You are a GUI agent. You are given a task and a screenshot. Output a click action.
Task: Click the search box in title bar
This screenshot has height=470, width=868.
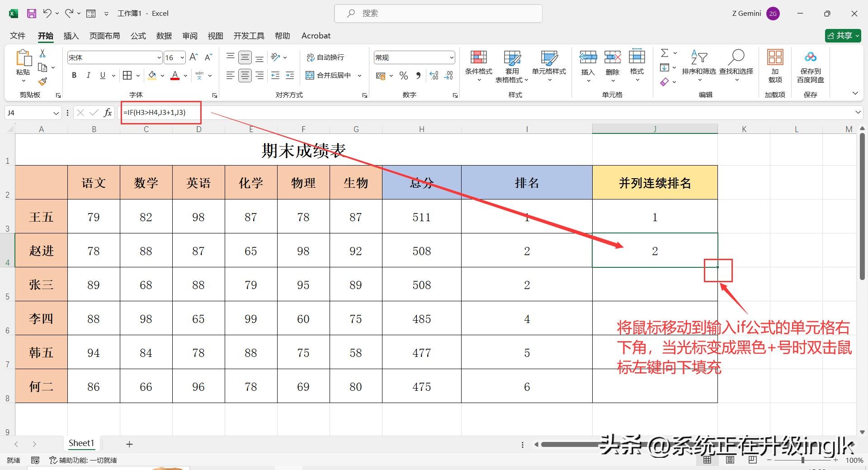click(x=439, y=14)
